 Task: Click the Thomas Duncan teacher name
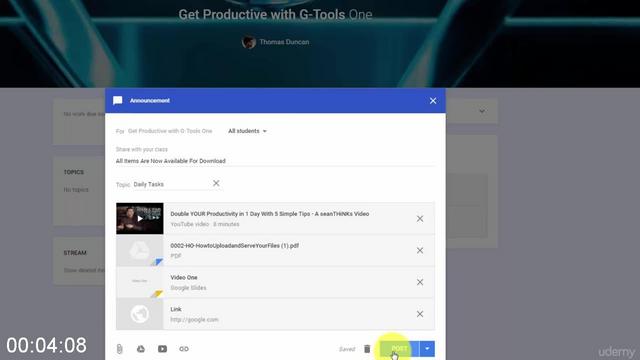click(x=284, y=42)
